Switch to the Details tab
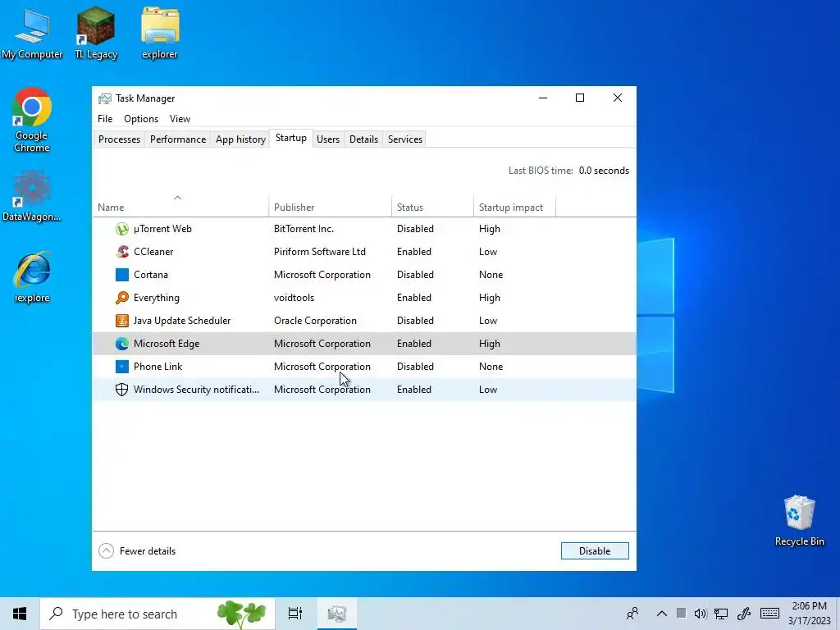 pyautogui.click(x=363, y=139)
